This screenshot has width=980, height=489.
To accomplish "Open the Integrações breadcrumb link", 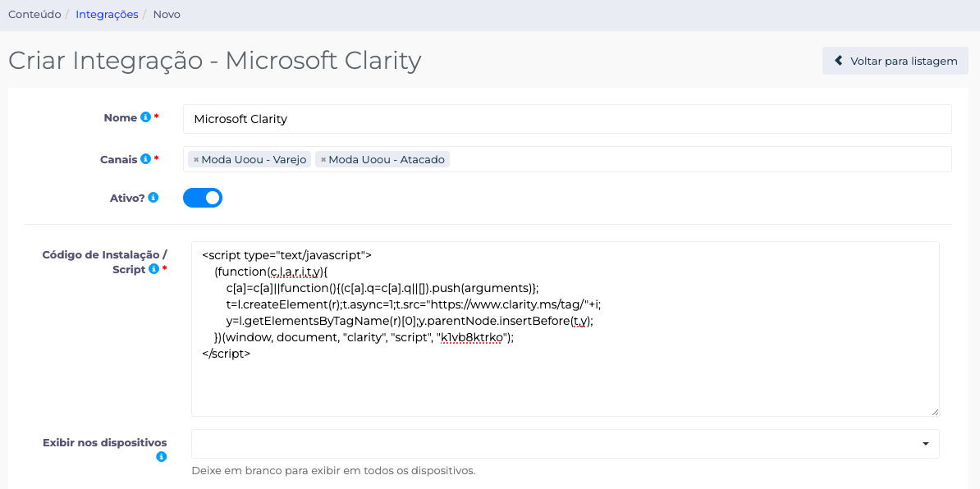I will coord(107,15).
